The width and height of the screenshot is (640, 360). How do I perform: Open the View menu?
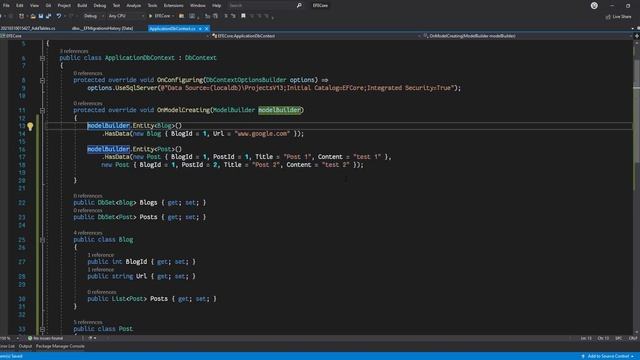[34, 6]
